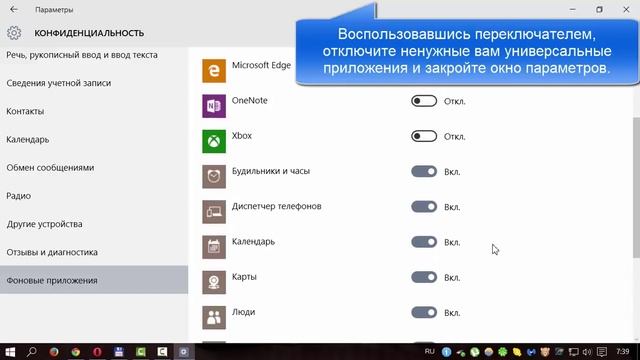Click the vertical scrollbar thumb
This screenshot has height=360, width=640.
point(636,187)
